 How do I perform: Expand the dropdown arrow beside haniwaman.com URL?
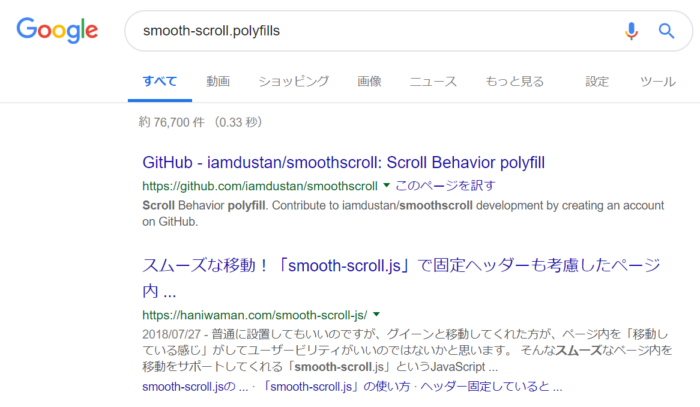click(376, 313)
